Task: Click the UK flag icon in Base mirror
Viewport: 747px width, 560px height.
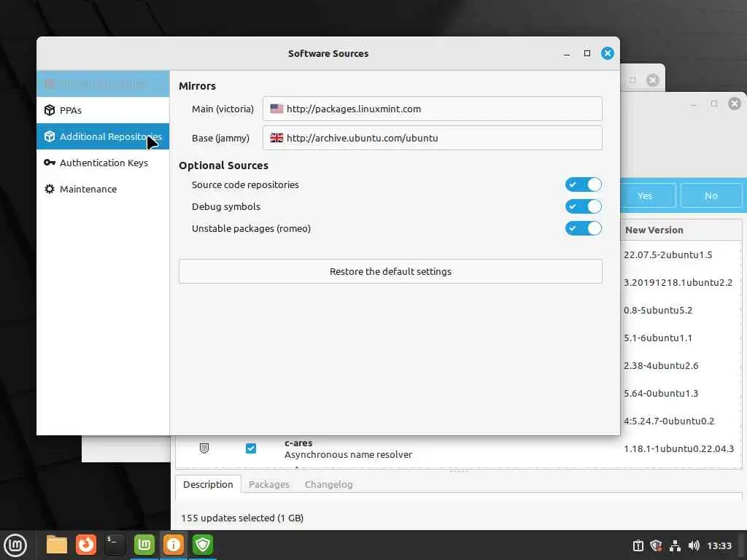Action: pos(276,138)
